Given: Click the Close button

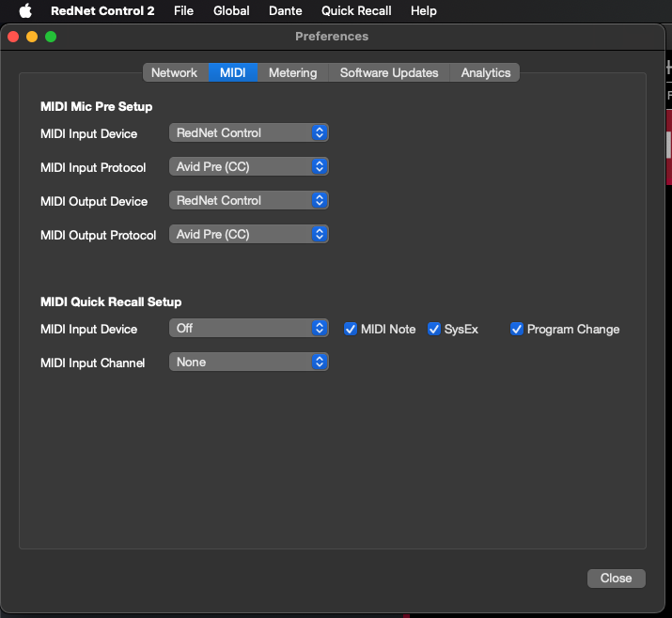Looking at the screenshot, I should point(616,578).
